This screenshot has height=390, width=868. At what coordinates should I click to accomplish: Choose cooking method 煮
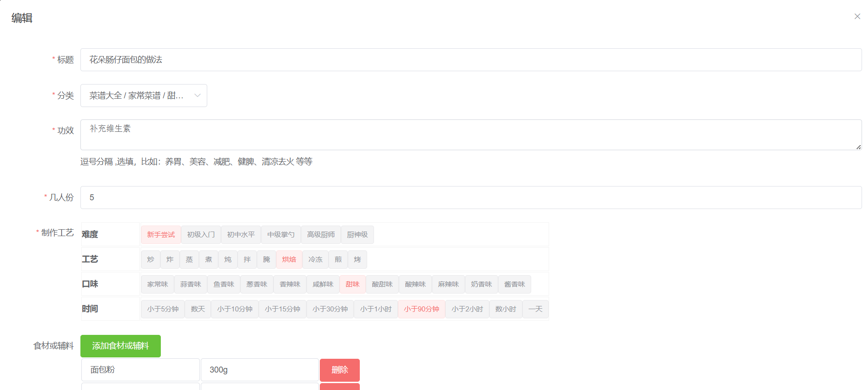[209, 260]
